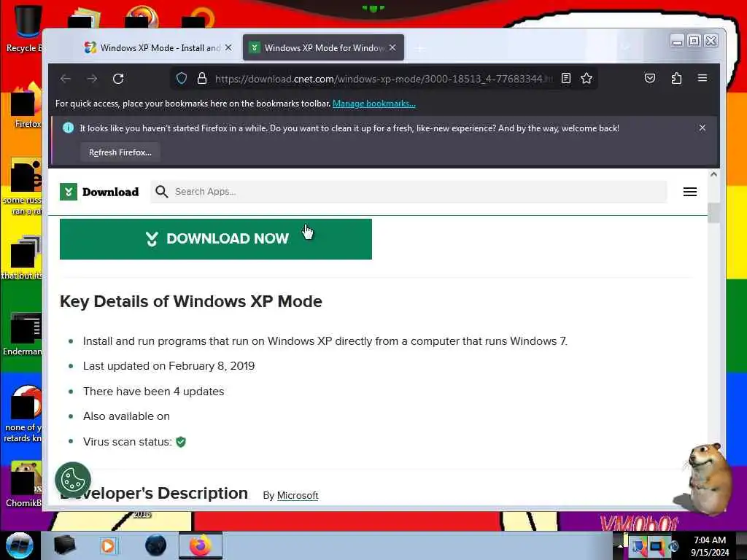Dismiss the Firefox refresh notification bar
747x560 pixels.
(x=703, y=128)
